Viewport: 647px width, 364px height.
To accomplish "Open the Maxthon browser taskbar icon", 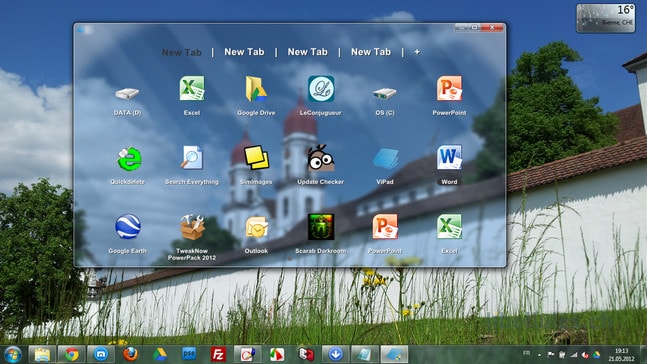I will 101,355.
